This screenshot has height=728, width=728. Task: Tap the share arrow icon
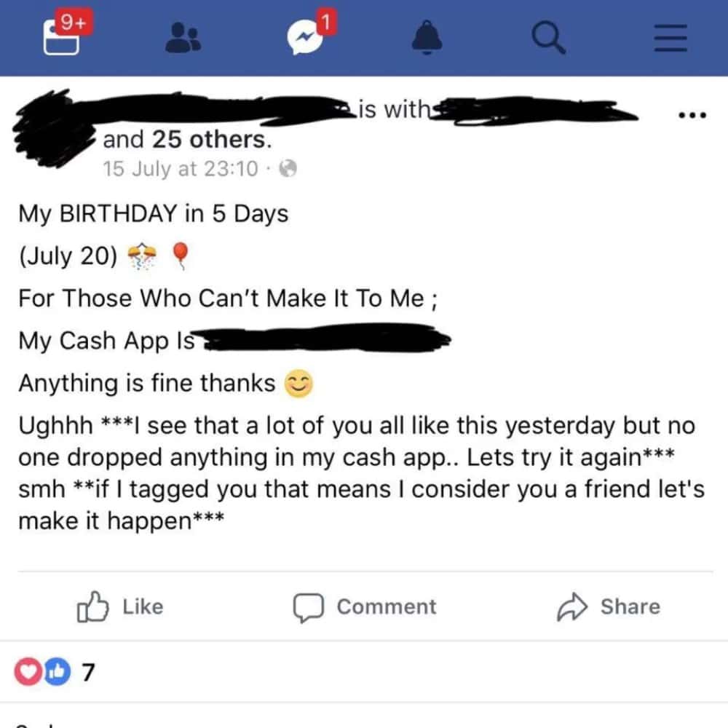click(x=572, y=606)
